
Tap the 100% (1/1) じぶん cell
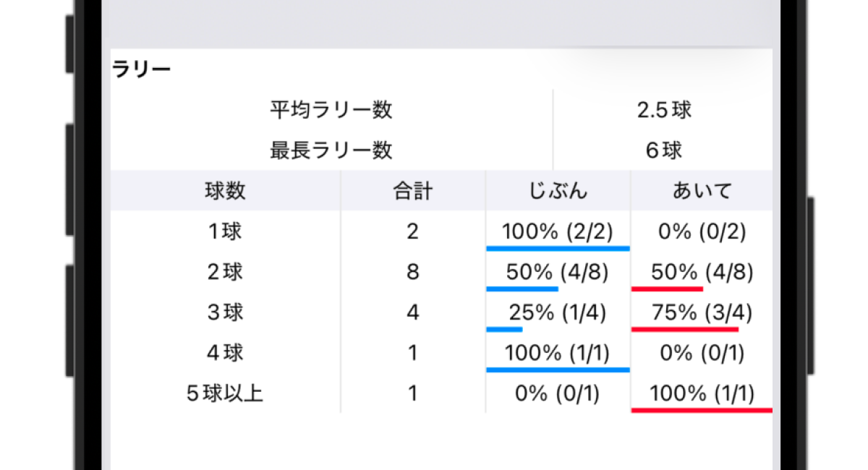point(558,353)
